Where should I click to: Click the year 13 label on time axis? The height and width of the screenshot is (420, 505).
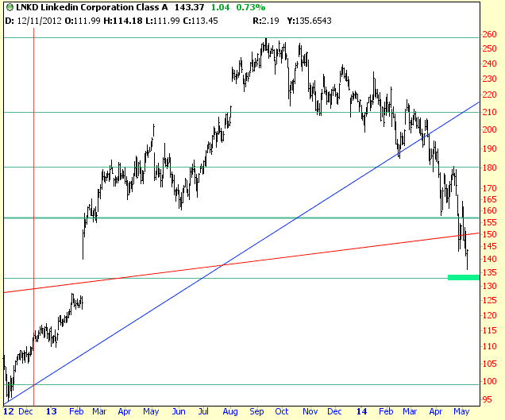[x=51, y=412]
